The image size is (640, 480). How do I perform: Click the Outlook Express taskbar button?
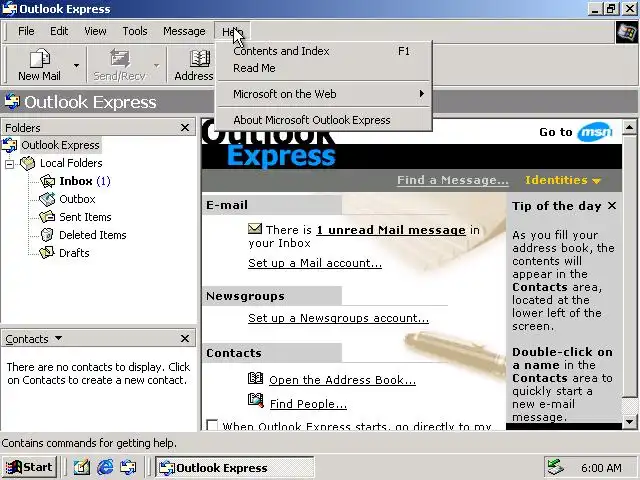234,467
